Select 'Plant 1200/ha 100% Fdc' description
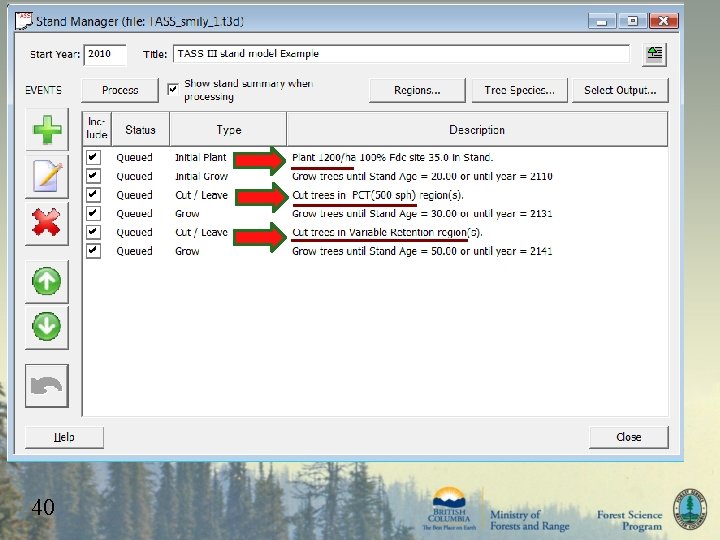Viewport: 720px width, 540px height. [x=393, y=158]
